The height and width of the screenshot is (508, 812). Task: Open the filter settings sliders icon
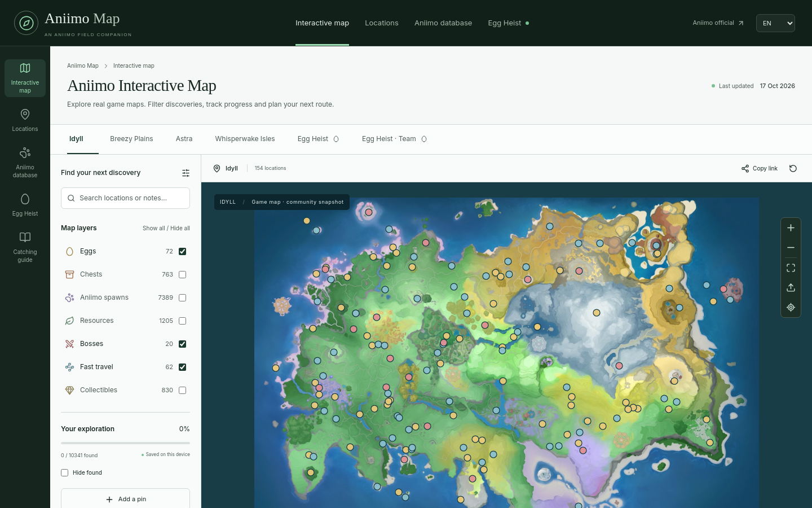point(186,173)
